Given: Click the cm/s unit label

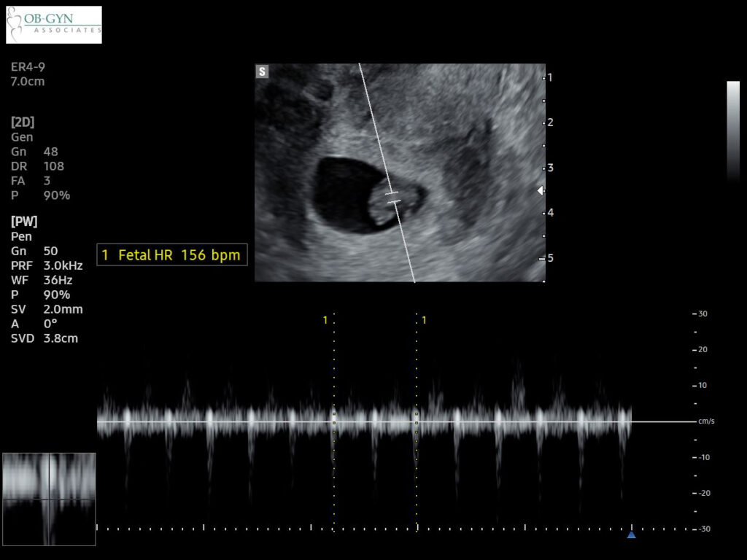Looking at the screenshot, I should [705, 420].
